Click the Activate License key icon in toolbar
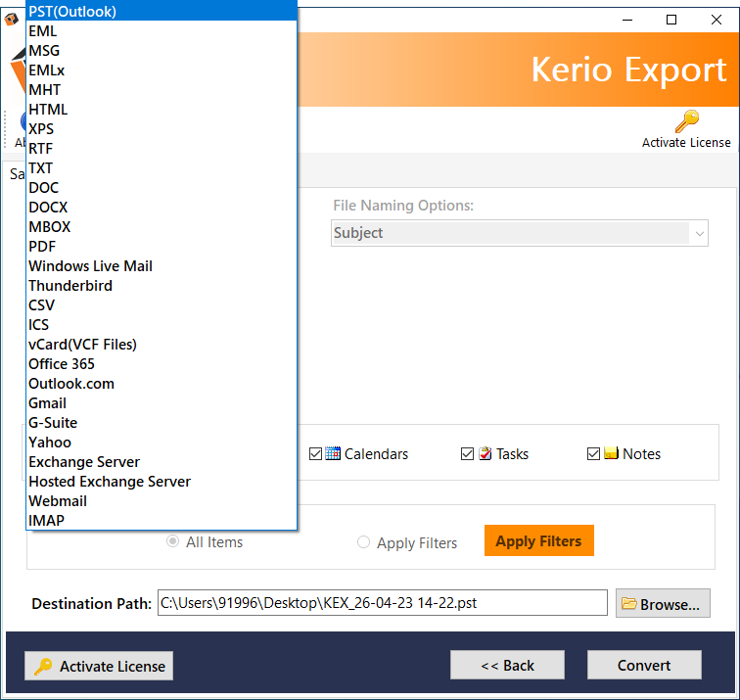 pos(687,121)
